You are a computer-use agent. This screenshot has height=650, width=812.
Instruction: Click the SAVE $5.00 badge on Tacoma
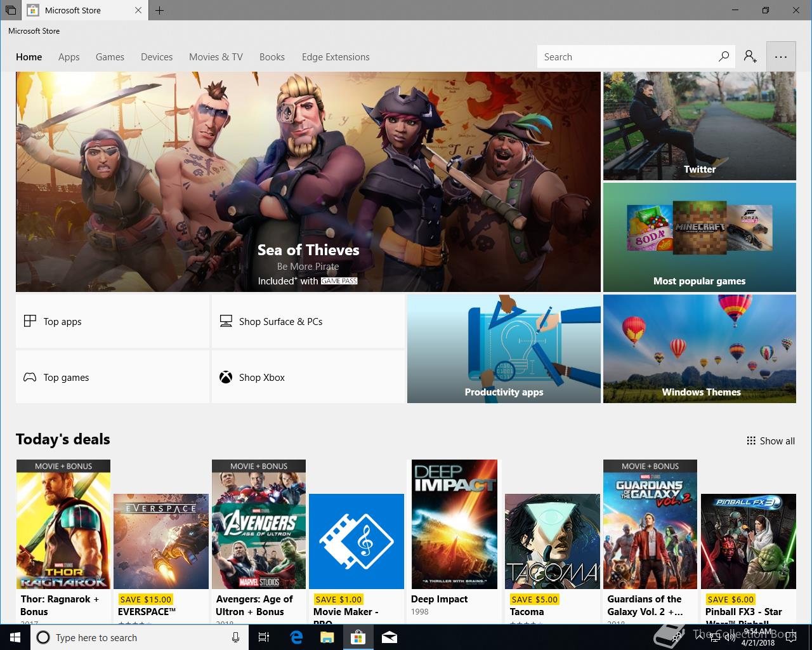(534, 599)
